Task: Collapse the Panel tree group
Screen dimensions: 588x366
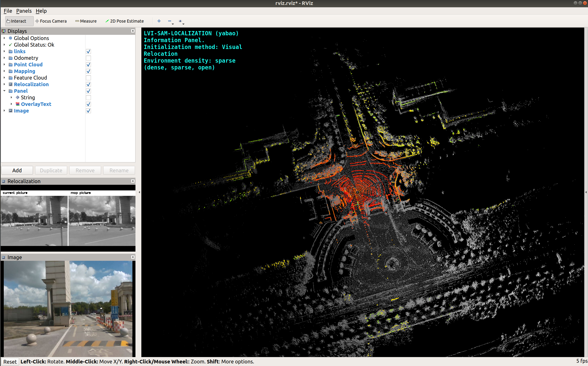Action: (x=4, y=91)
